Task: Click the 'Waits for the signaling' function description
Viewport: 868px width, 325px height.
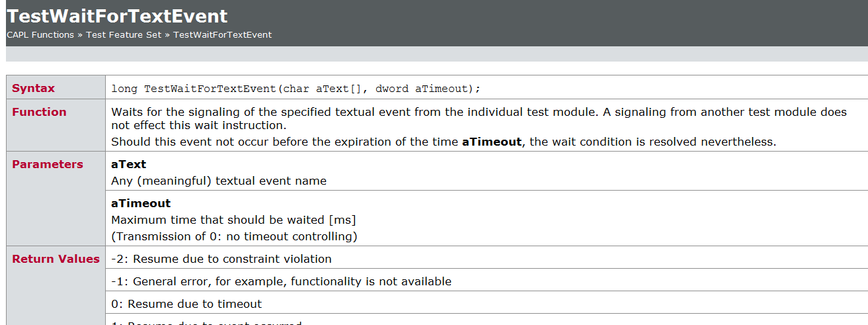Action: point(479,118)
